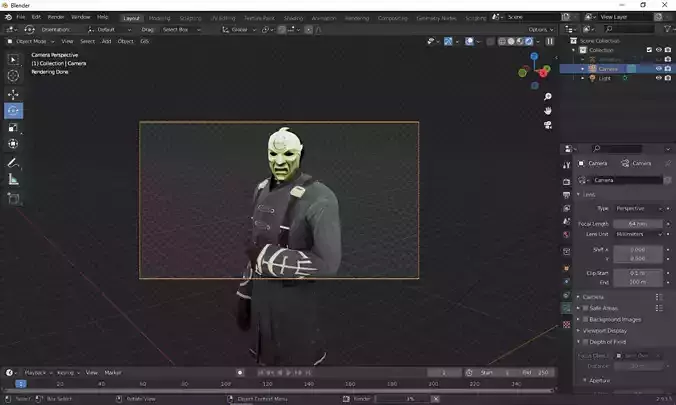Select the Add Cube tool
The height and width of the screenshot is (405, 676).
point(13,199)
